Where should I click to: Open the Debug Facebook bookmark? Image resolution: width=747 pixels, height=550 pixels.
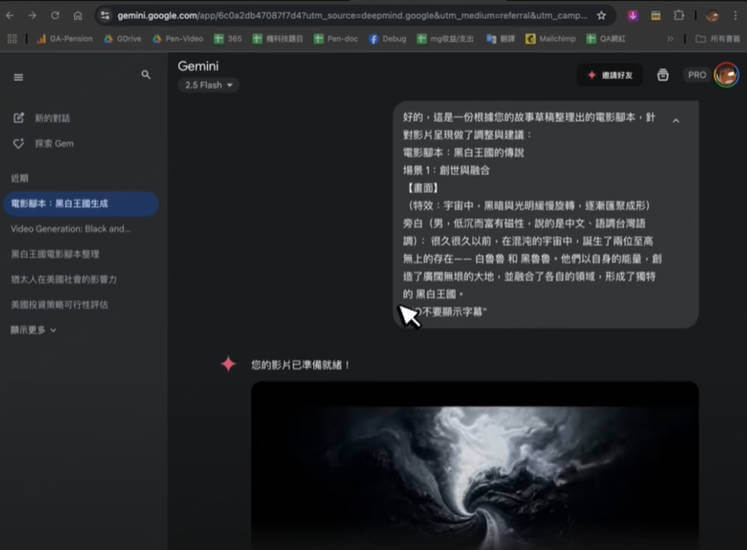pyautogui.click(x=388, y=39)
